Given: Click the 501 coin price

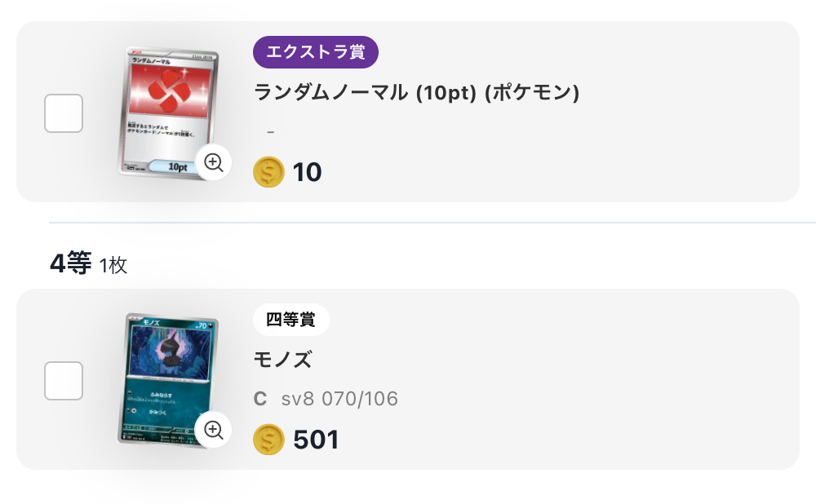Looking at the screenshot, I should click(x=316, y=440).
